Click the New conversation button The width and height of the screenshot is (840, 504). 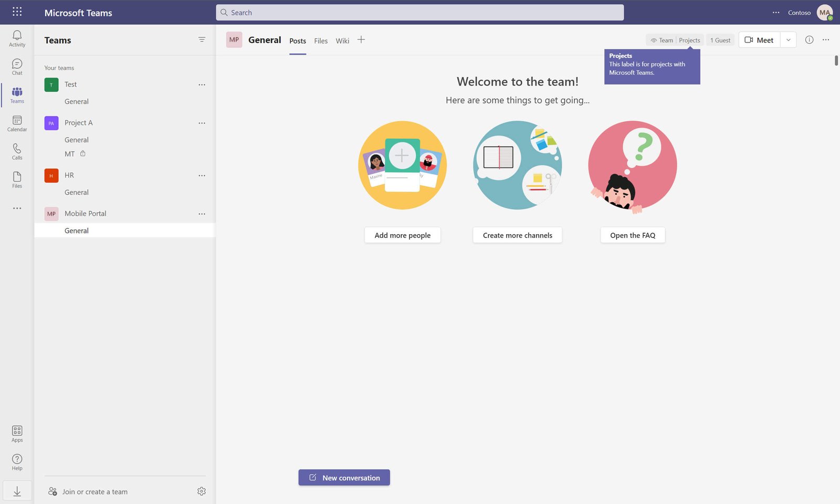(x=344, y=478)
